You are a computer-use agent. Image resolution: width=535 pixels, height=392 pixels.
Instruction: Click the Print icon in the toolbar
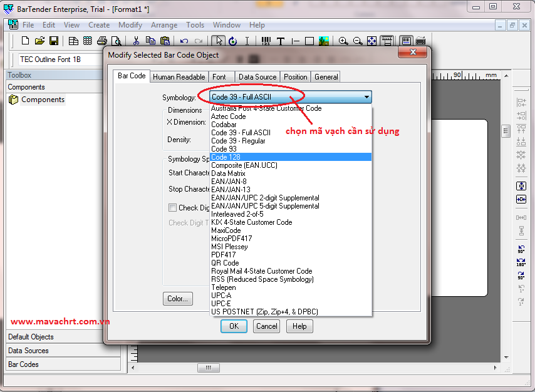click(x=101, y=41)
